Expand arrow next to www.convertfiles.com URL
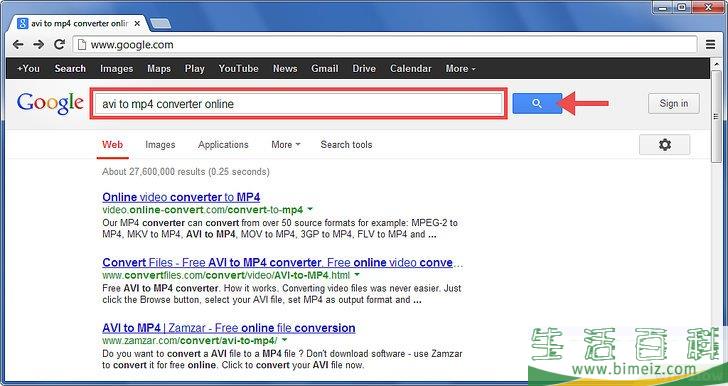The image size is (728, 386). tap(357, 275)
